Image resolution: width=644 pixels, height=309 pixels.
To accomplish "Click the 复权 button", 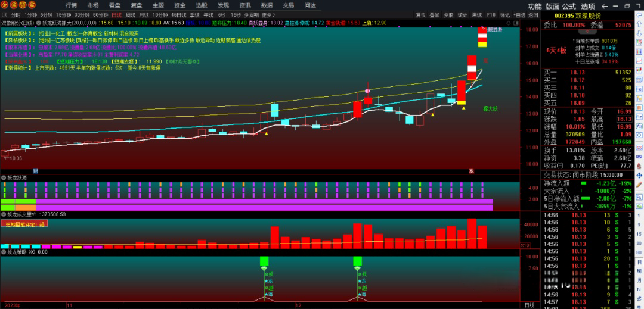I will [420, 15].
